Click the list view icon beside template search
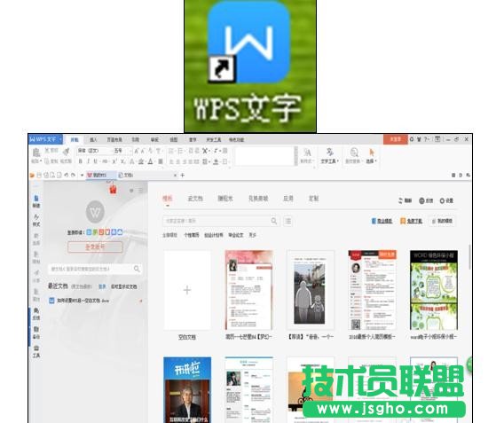 click(x=288, y=221)
